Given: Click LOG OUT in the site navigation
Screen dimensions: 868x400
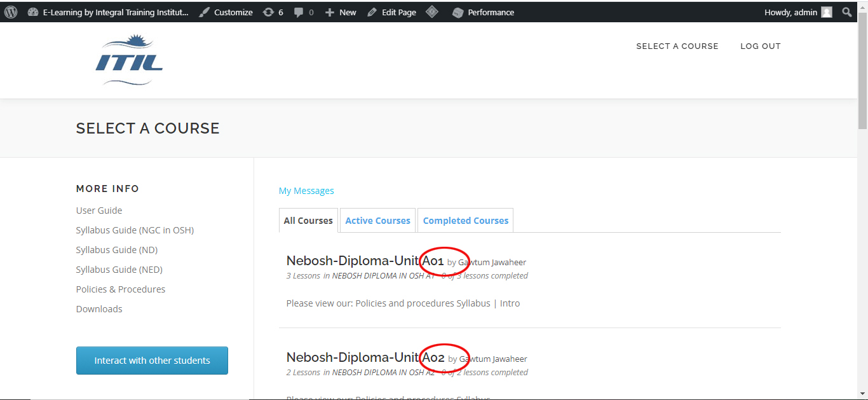Looking at the screenshot, I should tap(761, 46).
